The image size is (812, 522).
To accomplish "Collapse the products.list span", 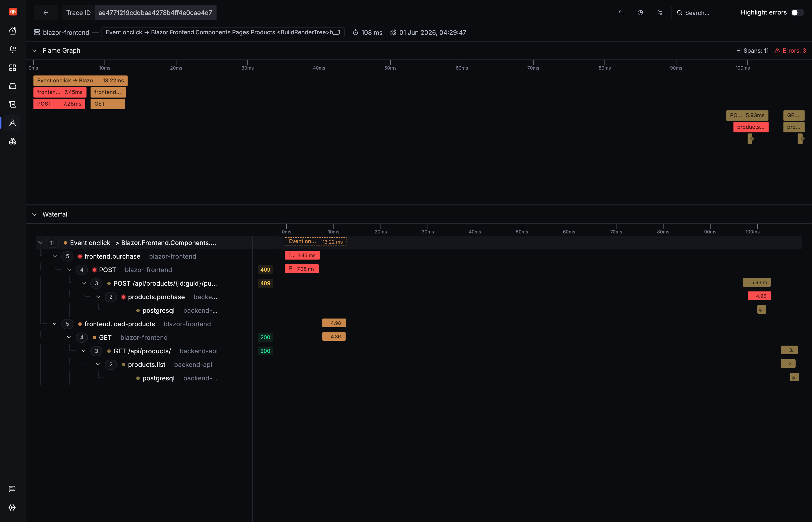I will point(98,365).
